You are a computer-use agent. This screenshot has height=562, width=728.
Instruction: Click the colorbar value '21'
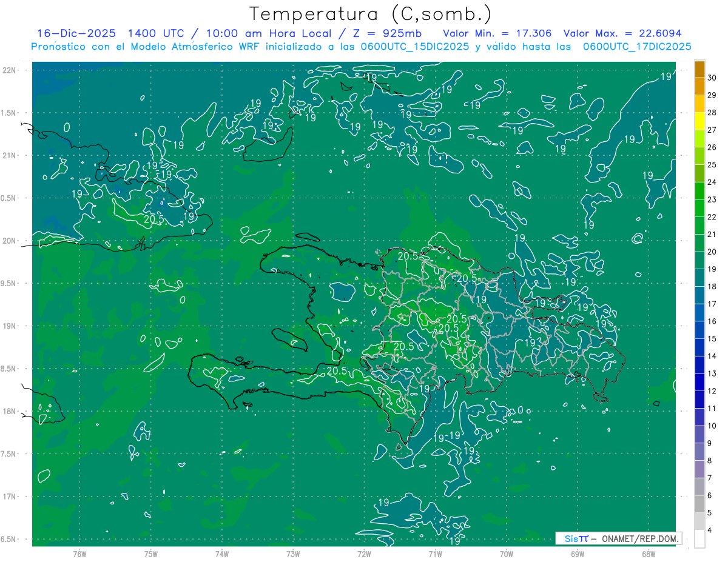[712, 234]
